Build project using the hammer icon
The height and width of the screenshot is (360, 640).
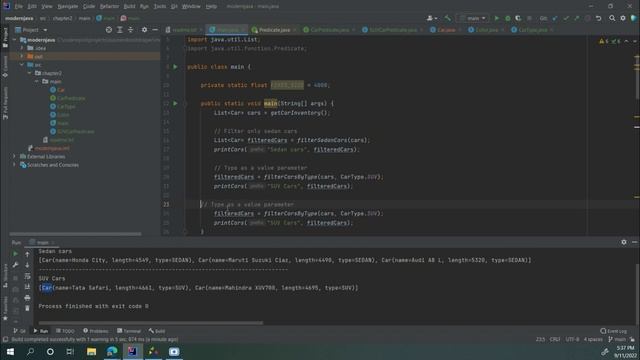(448, 18)
